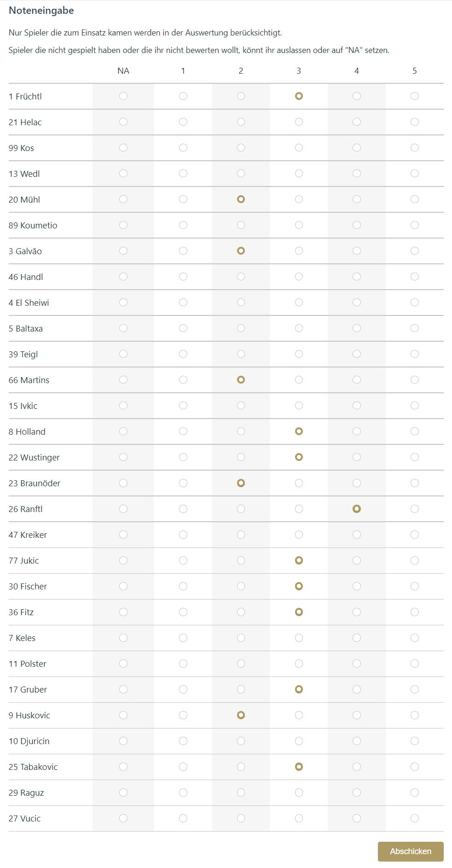Give Wedl a grade of 4
The image size is (452, 868).
(x=357, y=174)
